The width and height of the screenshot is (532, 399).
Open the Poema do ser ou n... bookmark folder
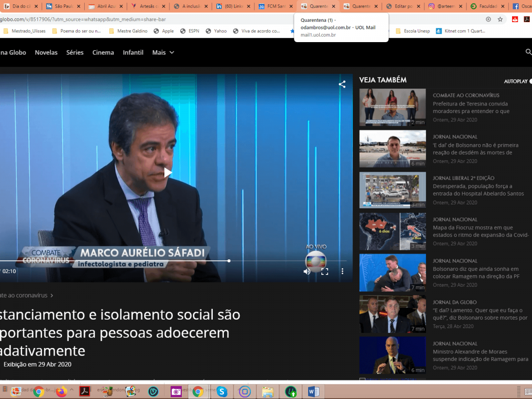tap(77, 31)
